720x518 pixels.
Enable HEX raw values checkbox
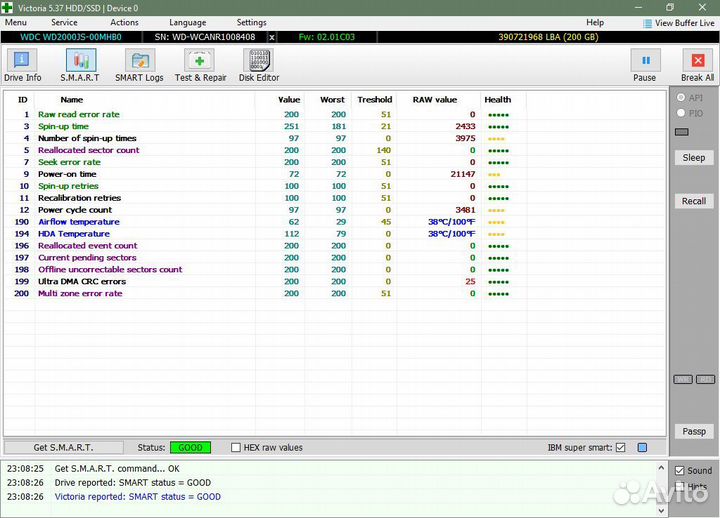point(236,447)
